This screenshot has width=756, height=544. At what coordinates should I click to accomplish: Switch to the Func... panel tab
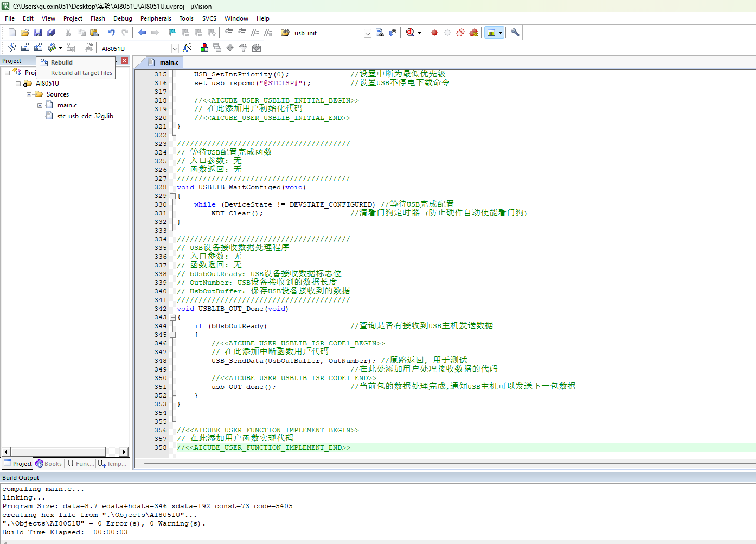[80, 464]
